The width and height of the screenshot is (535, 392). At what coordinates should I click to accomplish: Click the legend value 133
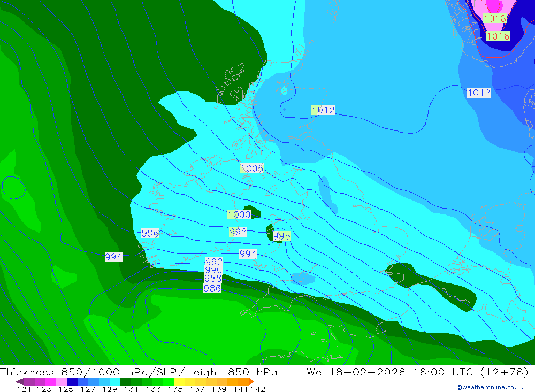pos(153,389)
